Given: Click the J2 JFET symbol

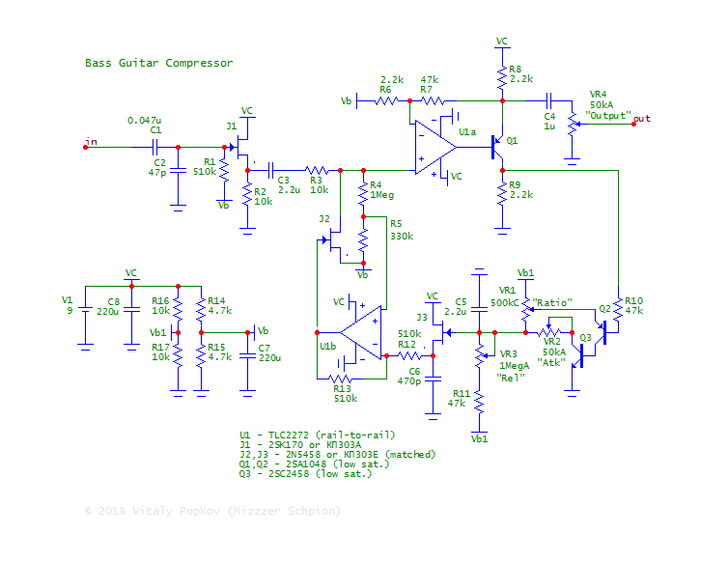Looking at the screenshot, I should tap(334, 242).
